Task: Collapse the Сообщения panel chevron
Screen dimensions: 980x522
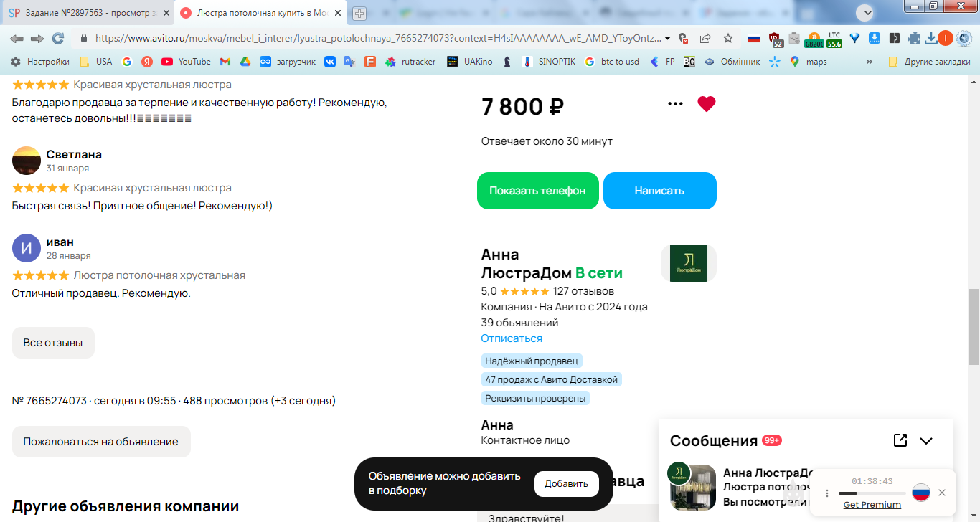Action: click(926, 441)
